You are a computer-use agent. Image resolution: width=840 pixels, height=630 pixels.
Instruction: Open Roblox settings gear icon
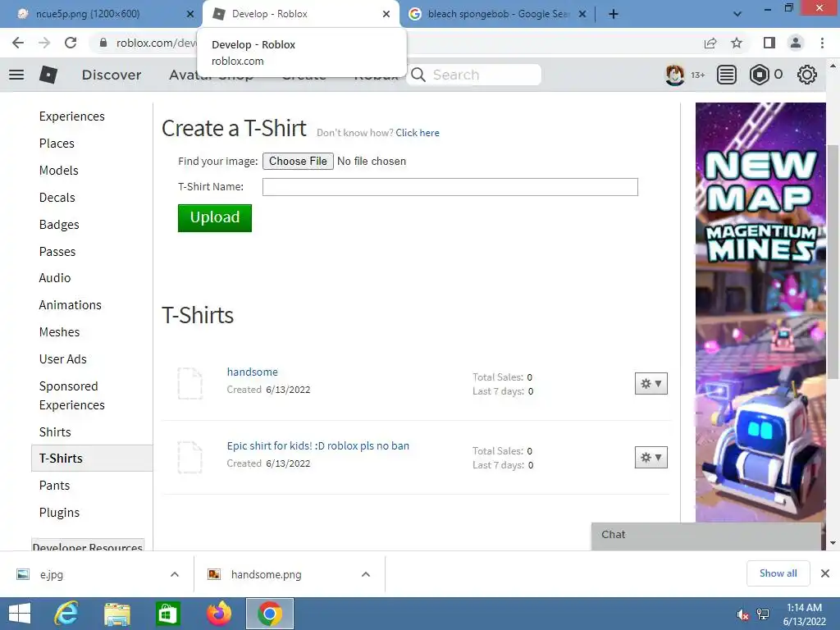click(807, 75)
